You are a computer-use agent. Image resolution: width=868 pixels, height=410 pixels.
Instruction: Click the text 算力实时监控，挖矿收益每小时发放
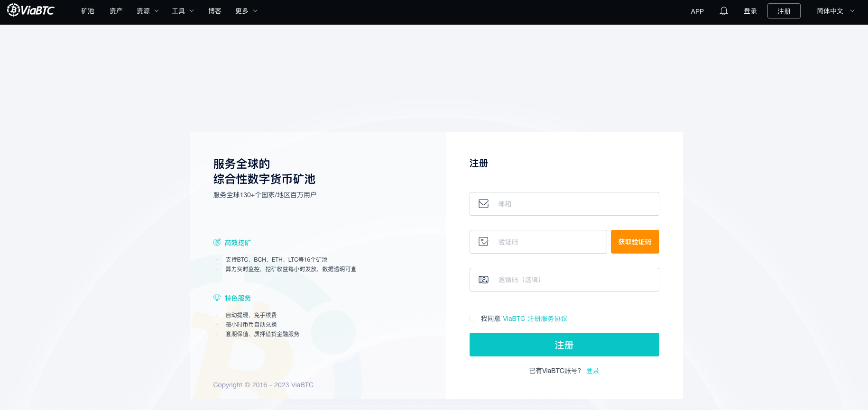pos(291,269)
